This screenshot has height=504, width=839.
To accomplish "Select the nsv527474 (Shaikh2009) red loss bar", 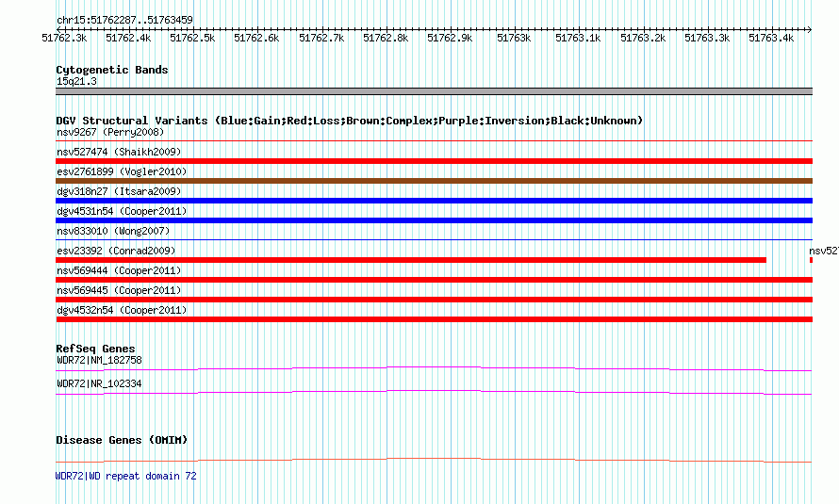I will tap(434, 161).
